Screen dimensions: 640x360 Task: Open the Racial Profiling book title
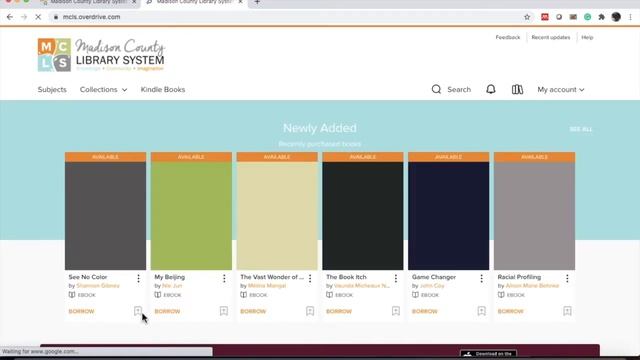pyautogui.click(x=519, y=277)
